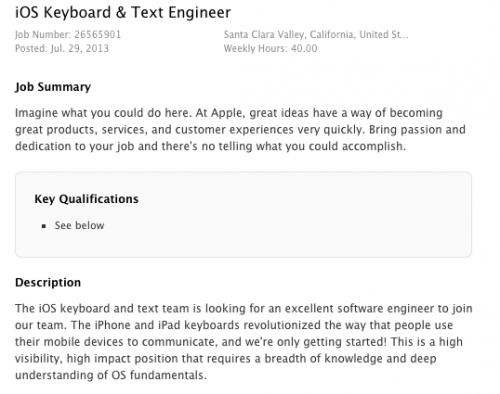Click the Job Summary heading
This screenshot has height=394, width=500.
click(x=53, y=87)
